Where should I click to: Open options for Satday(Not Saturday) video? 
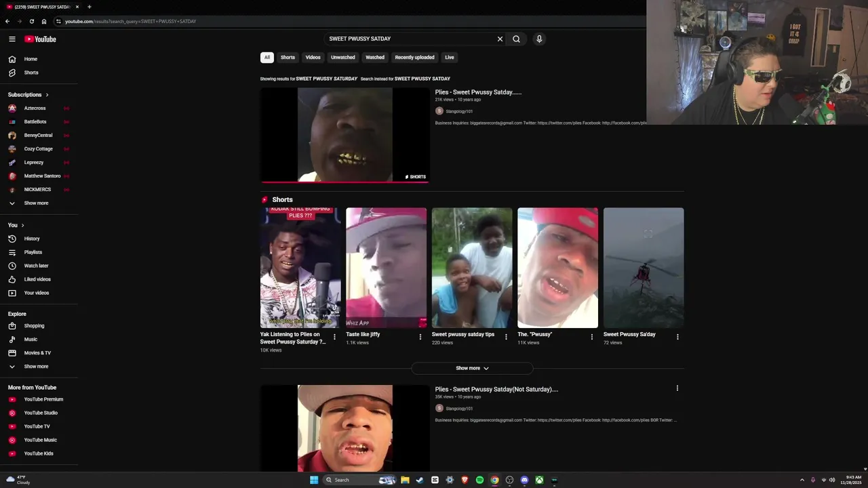click(x=677, y=388)
